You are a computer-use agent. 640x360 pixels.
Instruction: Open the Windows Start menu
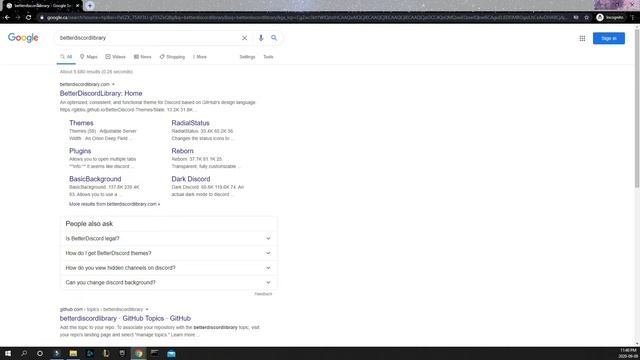click(8, 353)
